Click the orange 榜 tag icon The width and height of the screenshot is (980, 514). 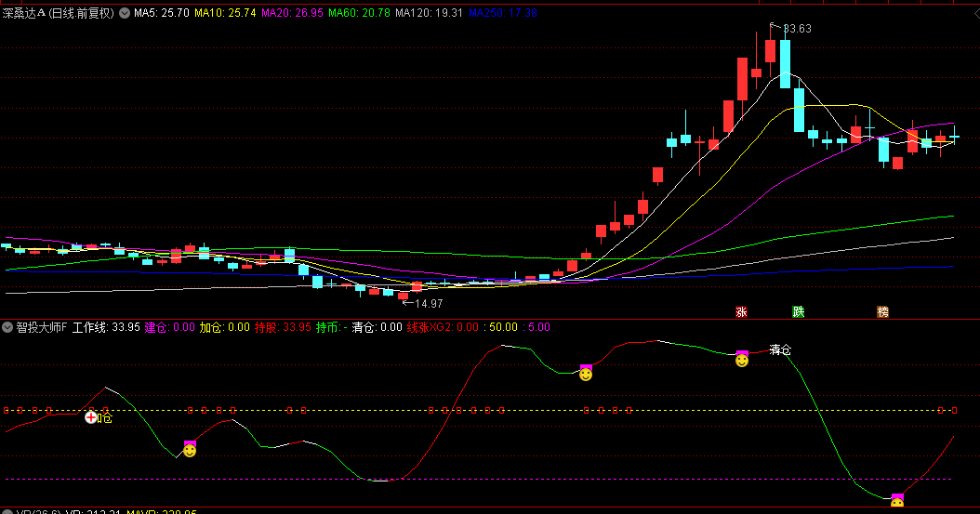882,311
